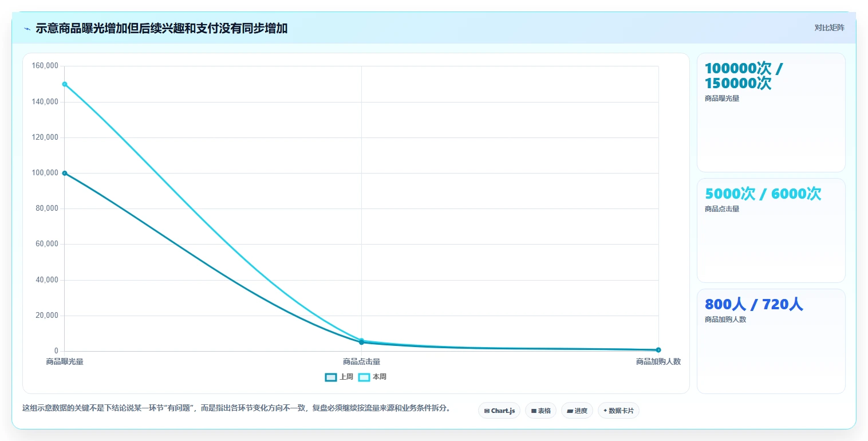
Task: Toggle the 上周 legend series
Action: point(339,377)
